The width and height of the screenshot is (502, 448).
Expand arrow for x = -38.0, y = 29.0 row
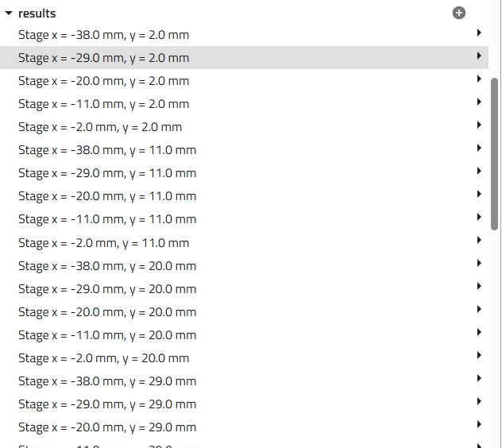coord(479,379)
